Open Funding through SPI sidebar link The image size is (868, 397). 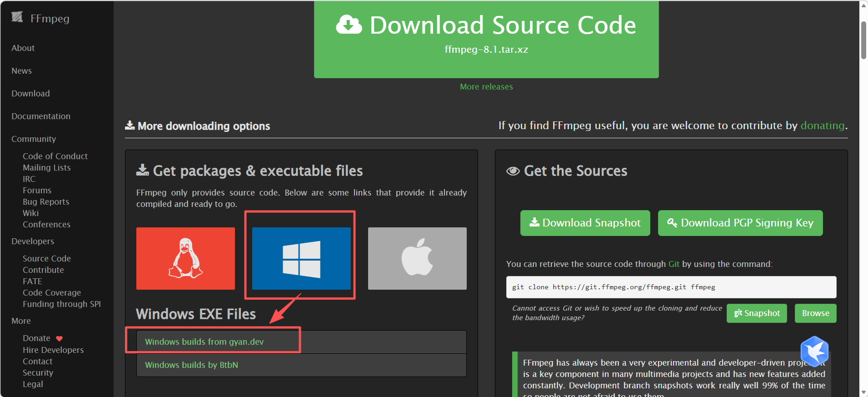[62, 304]
